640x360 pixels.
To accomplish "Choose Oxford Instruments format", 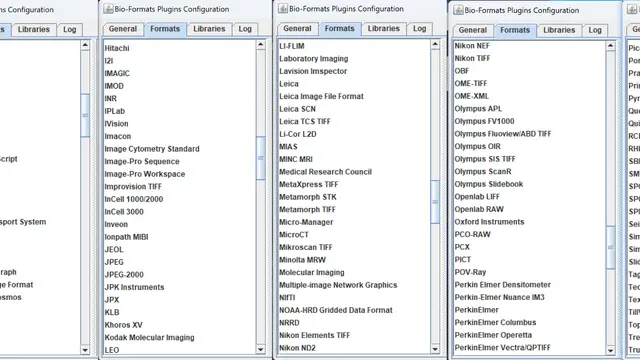I will point(489,222).
